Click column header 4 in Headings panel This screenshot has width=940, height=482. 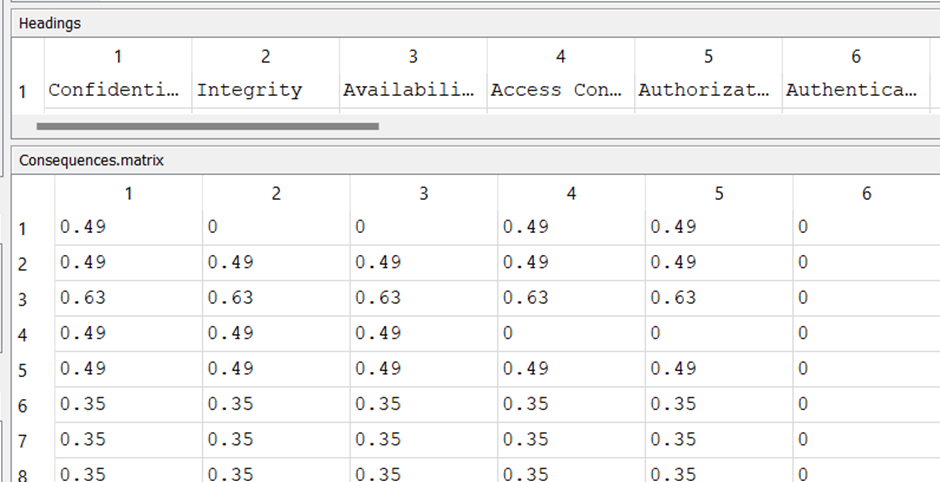click(x=561, y=56)
